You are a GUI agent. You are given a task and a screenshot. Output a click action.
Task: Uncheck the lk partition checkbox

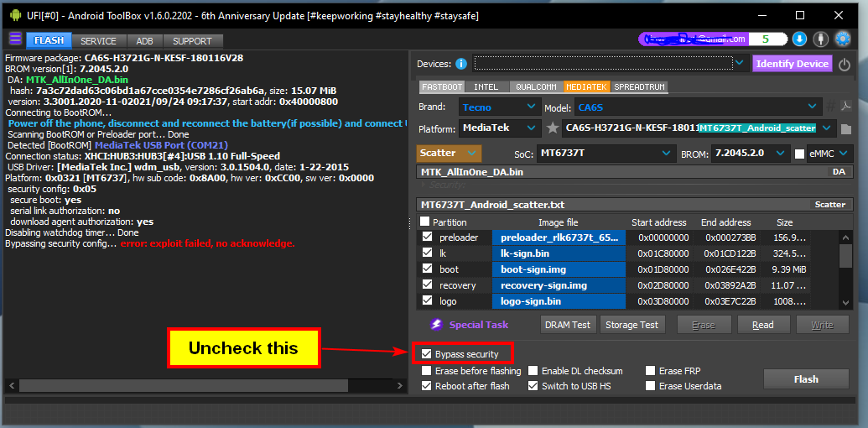tap(428, 253)
